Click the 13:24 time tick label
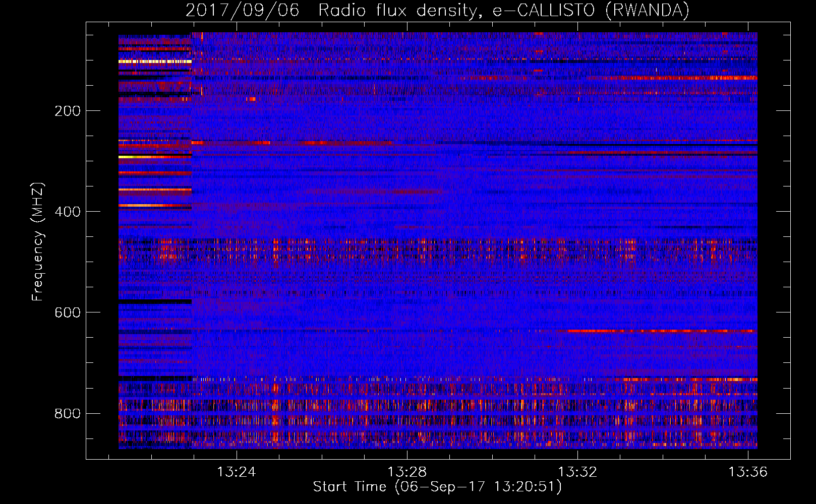The image size is (816, 504). point(237,472)
